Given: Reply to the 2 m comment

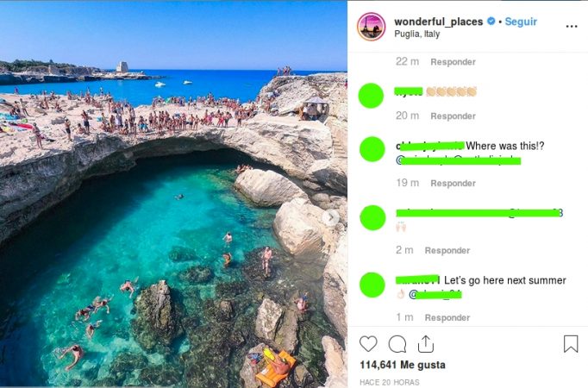Looking at the screenshot, I should pyautogui.click(x=447, y=250).
